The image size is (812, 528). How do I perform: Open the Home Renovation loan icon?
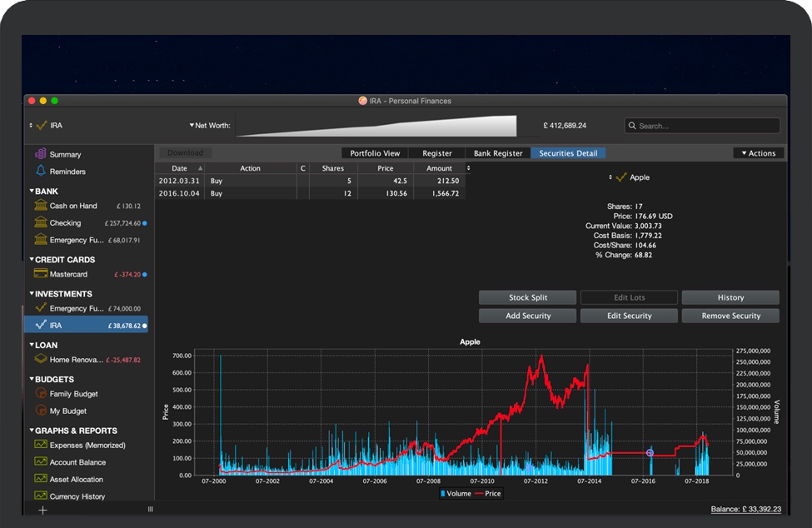tap(40, 360)
